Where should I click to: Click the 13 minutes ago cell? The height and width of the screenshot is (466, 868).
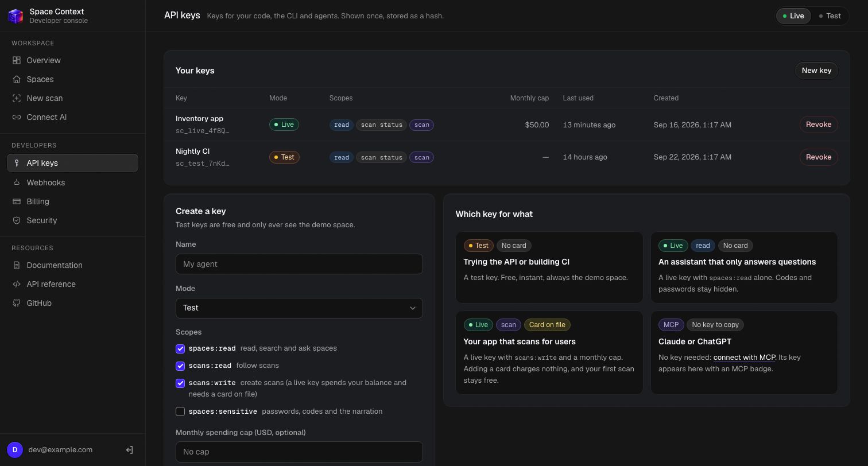point(589,125)
